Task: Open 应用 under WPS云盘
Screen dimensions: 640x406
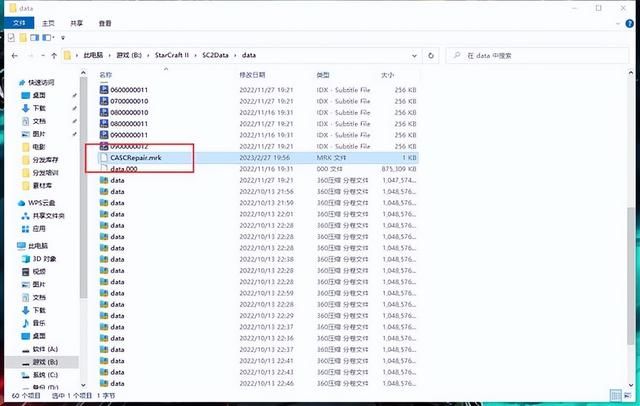Action: coord(39,229)
